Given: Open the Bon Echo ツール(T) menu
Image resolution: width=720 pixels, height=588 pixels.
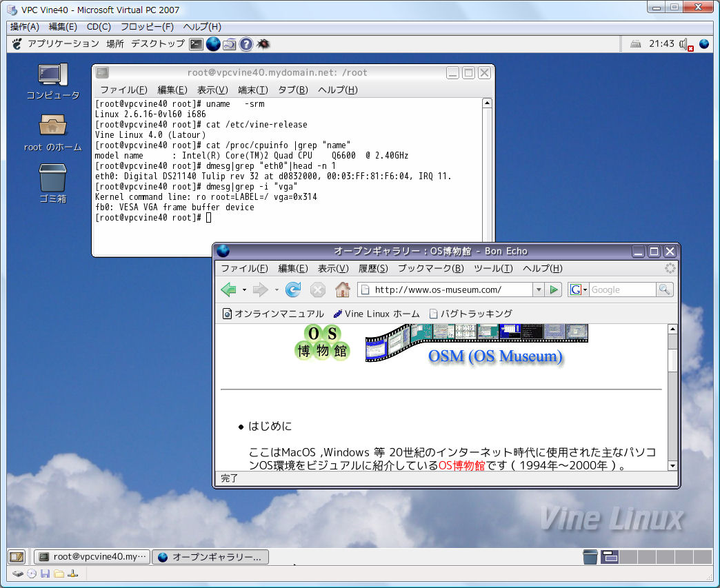Looking at the screenshot, I should (493, 269).
